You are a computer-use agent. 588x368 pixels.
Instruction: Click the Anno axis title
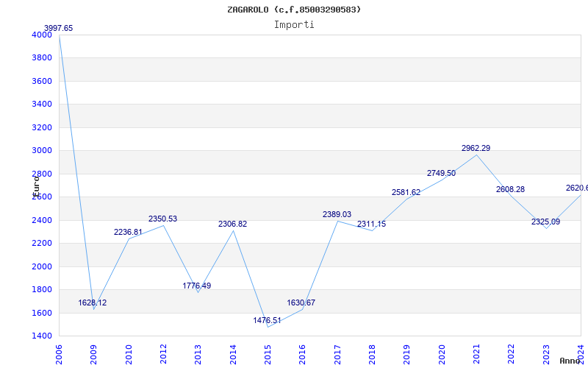click(569, 361)
